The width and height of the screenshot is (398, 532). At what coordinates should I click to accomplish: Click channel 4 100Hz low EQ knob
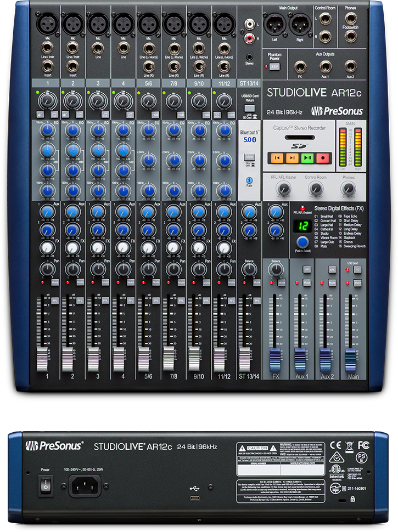tap(124, 191)
